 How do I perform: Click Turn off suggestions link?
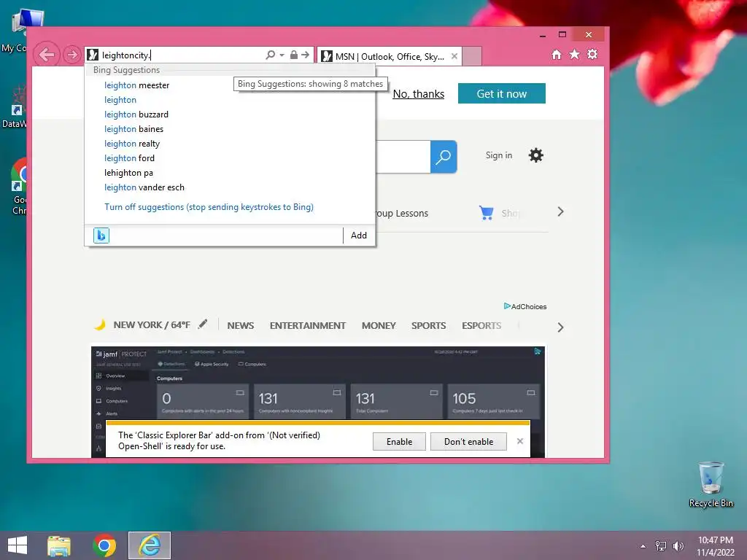209,207
